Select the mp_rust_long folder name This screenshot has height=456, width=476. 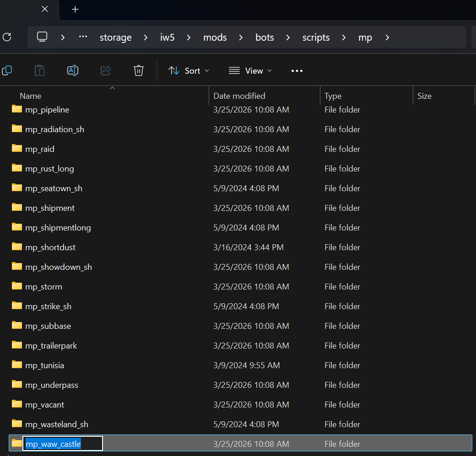click(49, 169)
